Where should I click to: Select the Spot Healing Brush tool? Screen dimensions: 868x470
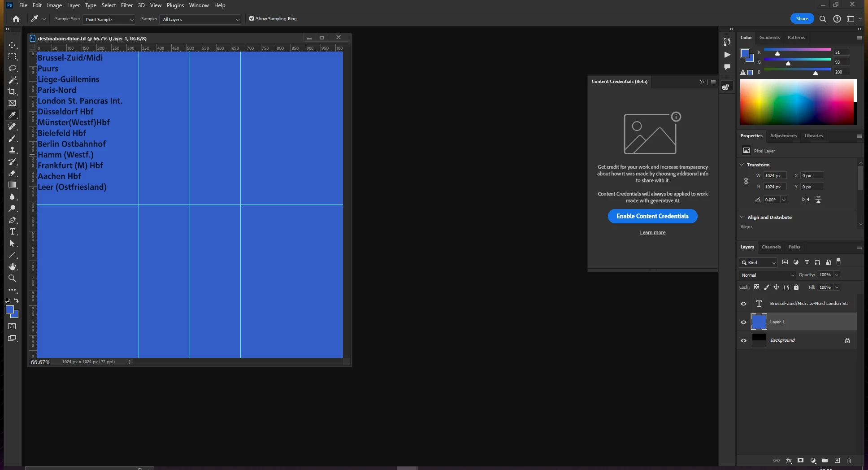pos(12,126)
